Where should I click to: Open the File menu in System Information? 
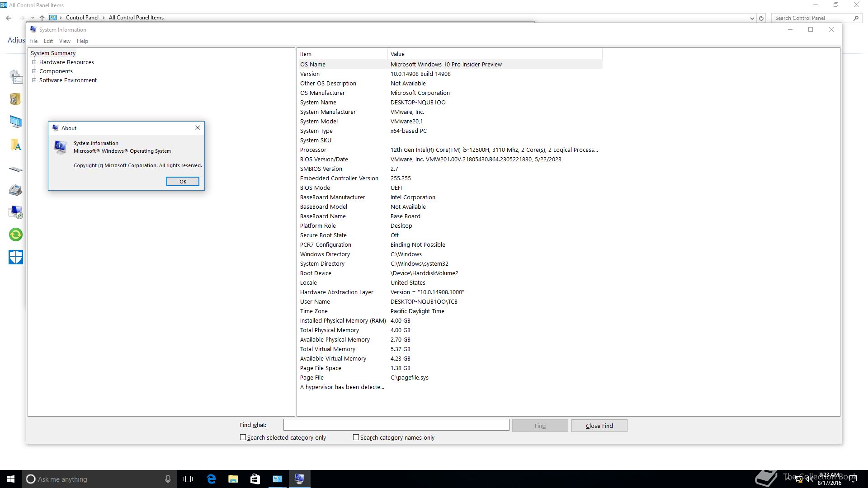[x=33, y=41]
